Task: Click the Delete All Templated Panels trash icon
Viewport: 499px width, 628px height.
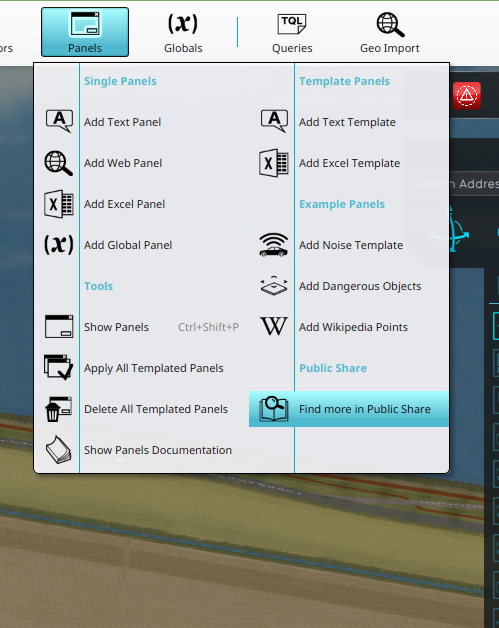Action: click(x=59, y=409)
